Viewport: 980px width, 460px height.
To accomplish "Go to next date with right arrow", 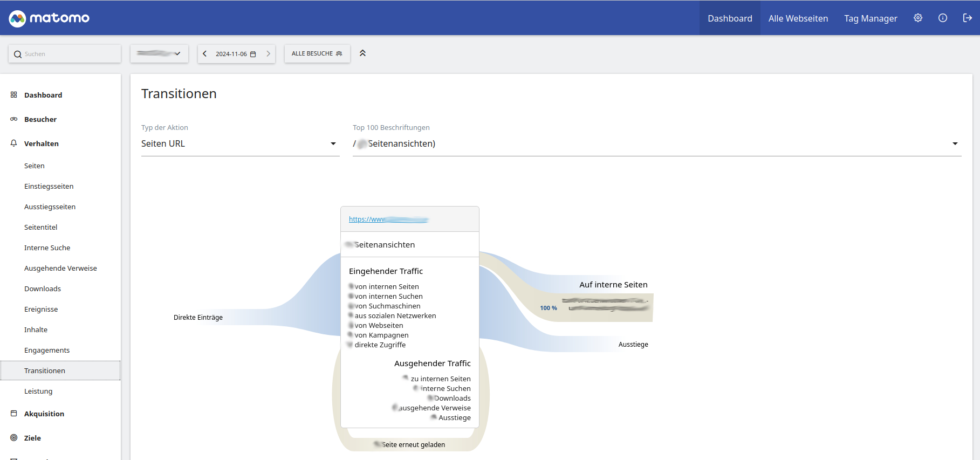I will 268,53.
